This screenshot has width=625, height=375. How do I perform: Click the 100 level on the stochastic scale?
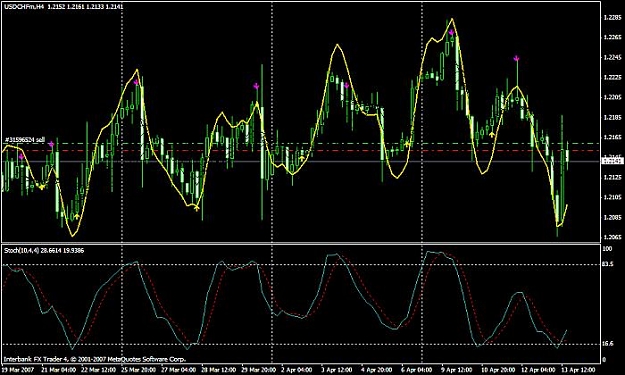pos(607,249)
